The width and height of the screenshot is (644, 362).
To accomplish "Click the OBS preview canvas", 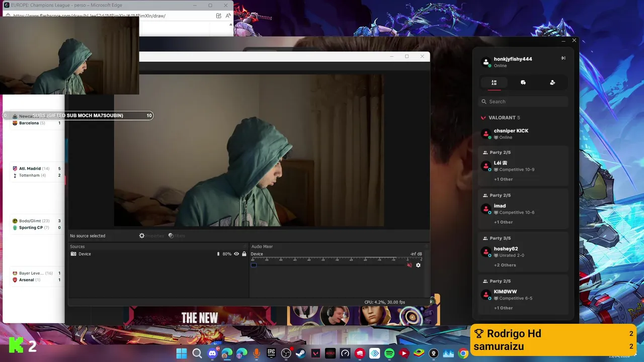I will click(249, 150).
